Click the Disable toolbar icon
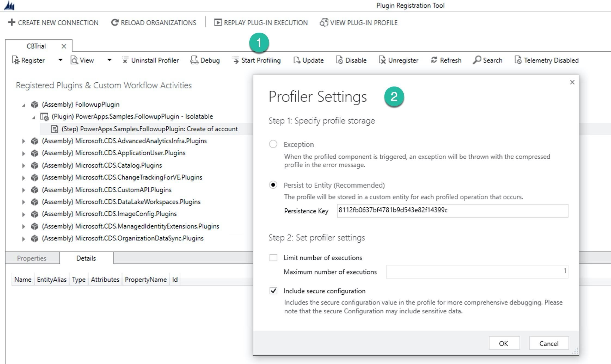 (339, 60)
